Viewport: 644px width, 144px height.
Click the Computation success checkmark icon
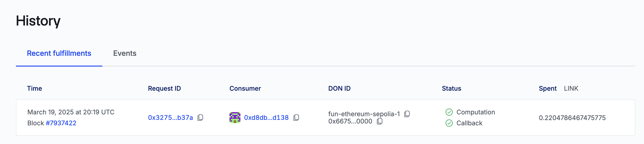449,112
